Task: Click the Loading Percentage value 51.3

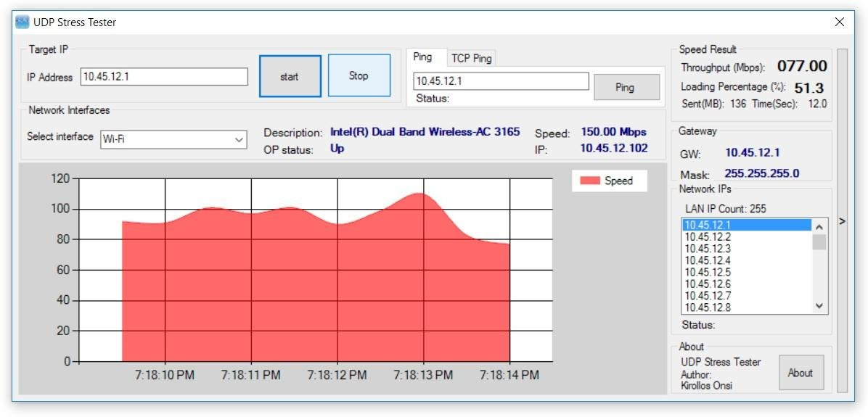Action: (x=808, y=88)
